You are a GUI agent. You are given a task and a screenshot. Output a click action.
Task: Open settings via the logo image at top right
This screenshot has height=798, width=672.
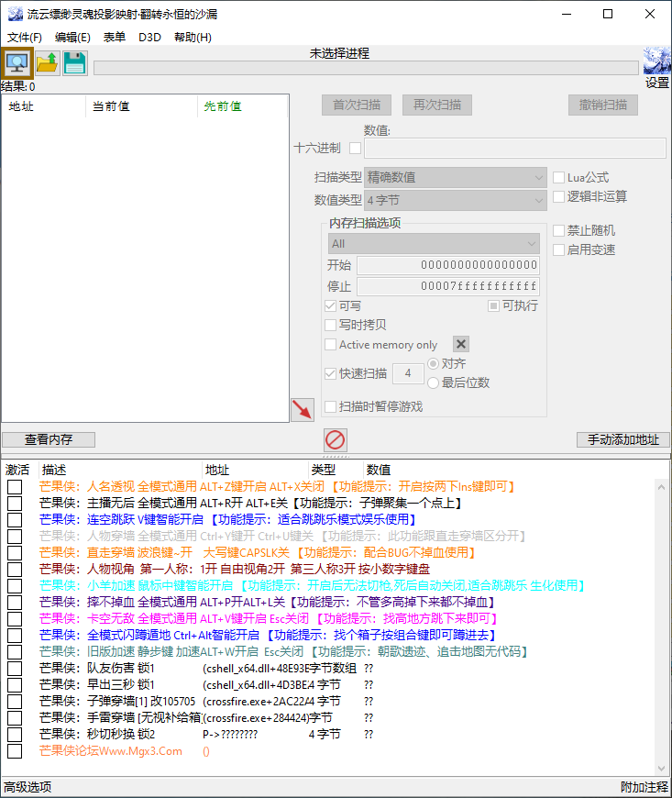656,61
